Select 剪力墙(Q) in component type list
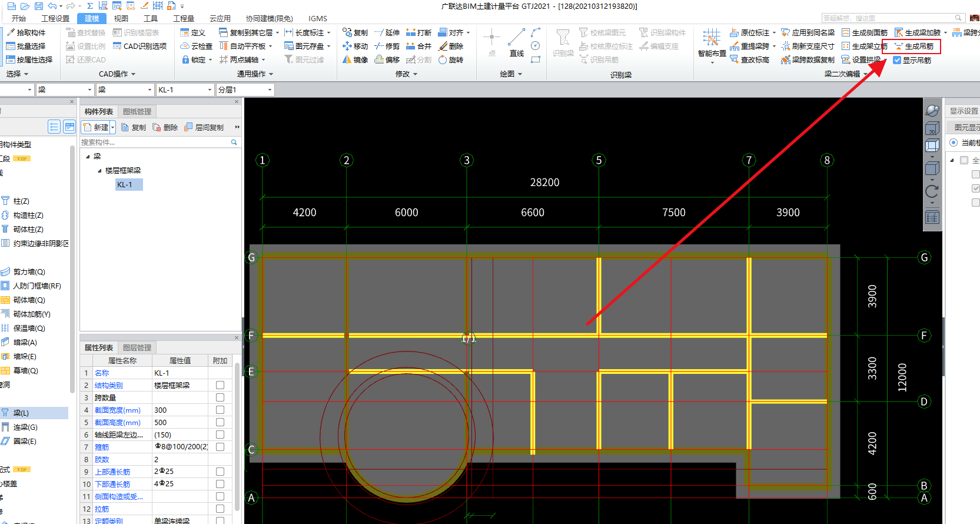Viewport: 980px width, 524px height. click(x=29, y=271)
